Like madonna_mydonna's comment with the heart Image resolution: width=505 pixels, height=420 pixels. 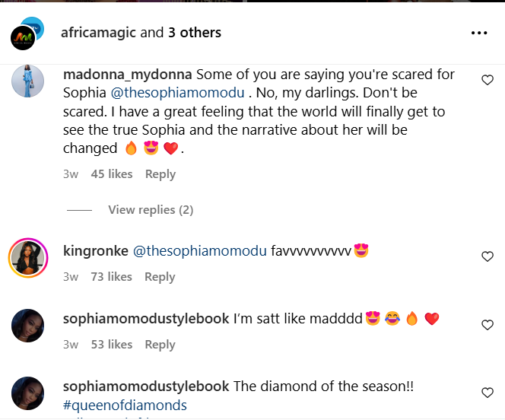point(488,80)
